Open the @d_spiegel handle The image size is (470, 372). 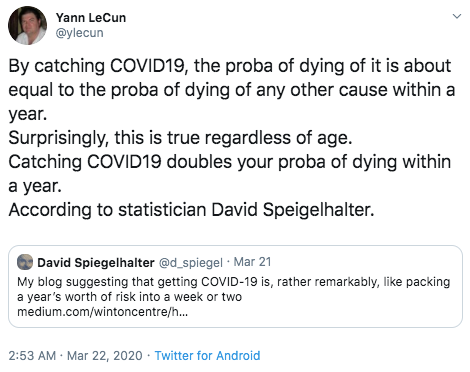[x=191, y=263]
